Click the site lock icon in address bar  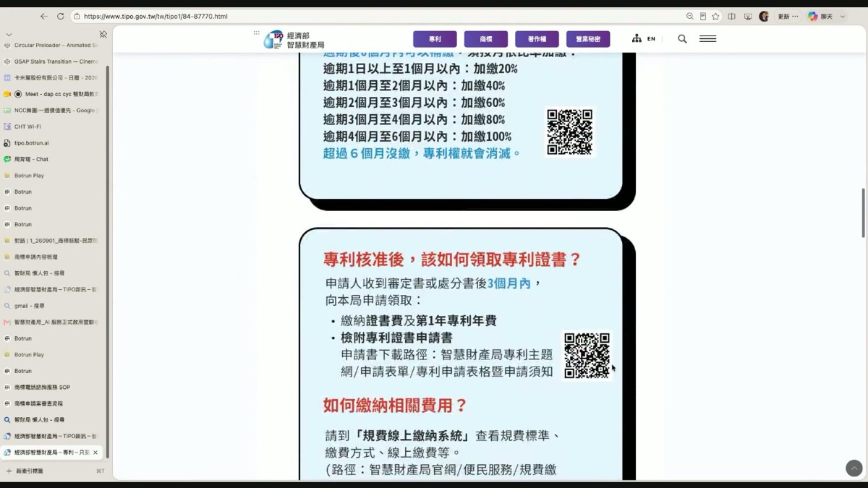[77, 16]
